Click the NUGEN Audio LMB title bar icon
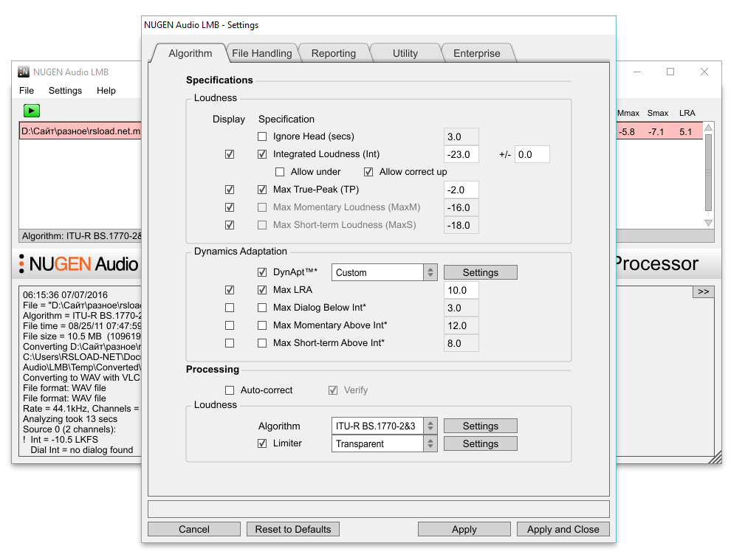Image resolution: width=745 pixels, height=560 pixels. pos(24,72)
